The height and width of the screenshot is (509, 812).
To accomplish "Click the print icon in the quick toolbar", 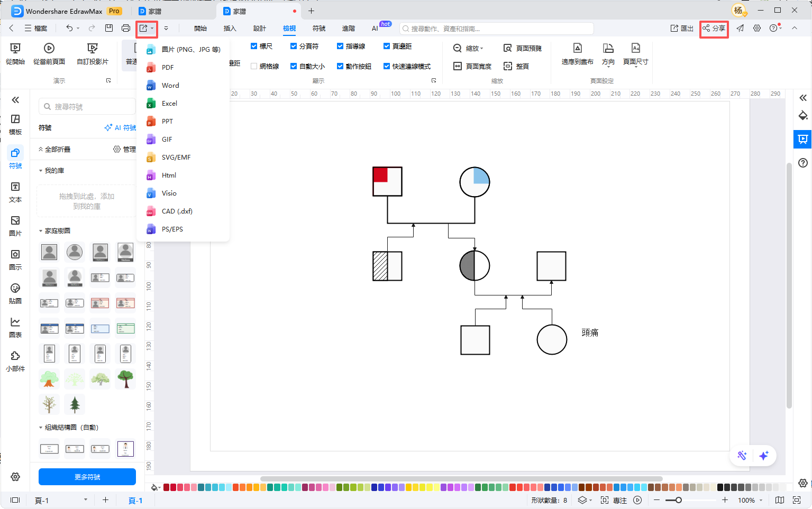I will coord(126,28).
